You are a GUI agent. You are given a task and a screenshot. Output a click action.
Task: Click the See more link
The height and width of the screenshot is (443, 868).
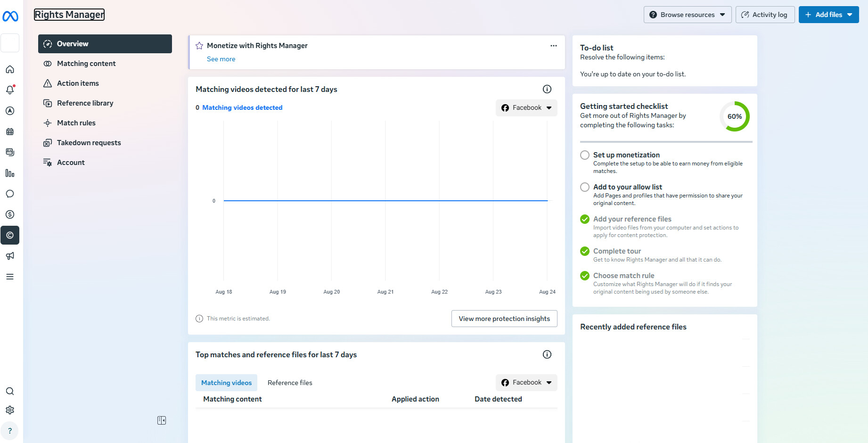(221, 59)
